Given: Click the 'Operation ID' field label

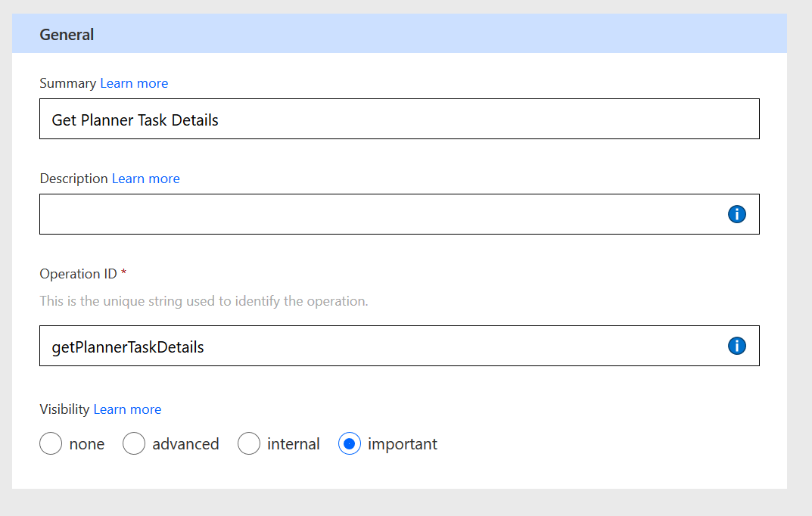Looking at the screenshot, I should pyautogui.click(x=79, y=274).
